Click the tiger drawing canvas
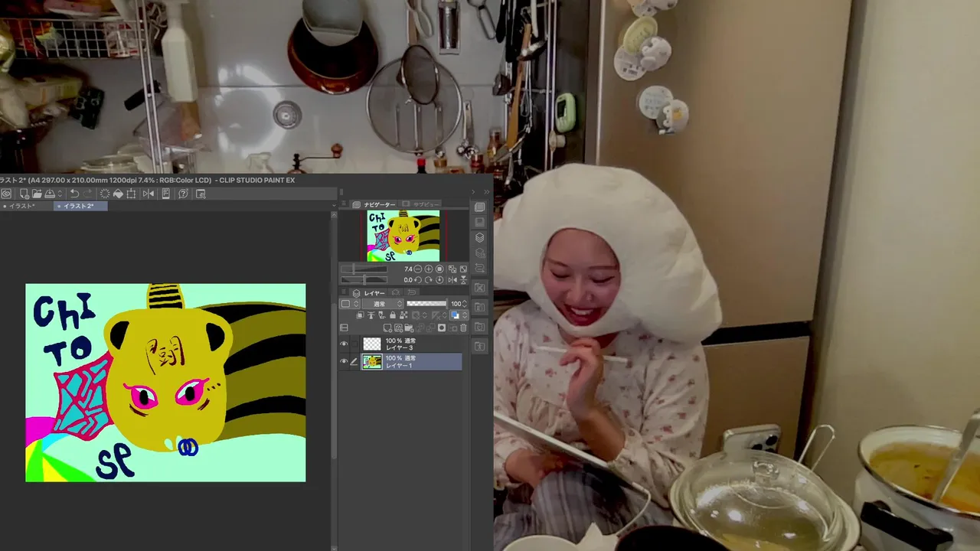The width and height of the screenshot is (980, 551). (x=165, y=383)
